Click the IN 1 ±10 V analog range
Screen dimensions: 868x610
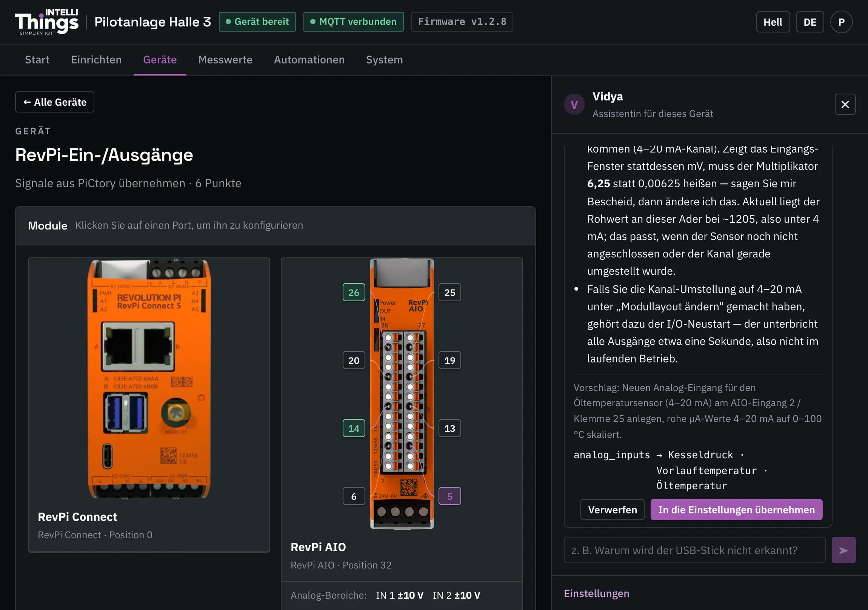pos(400,595)
